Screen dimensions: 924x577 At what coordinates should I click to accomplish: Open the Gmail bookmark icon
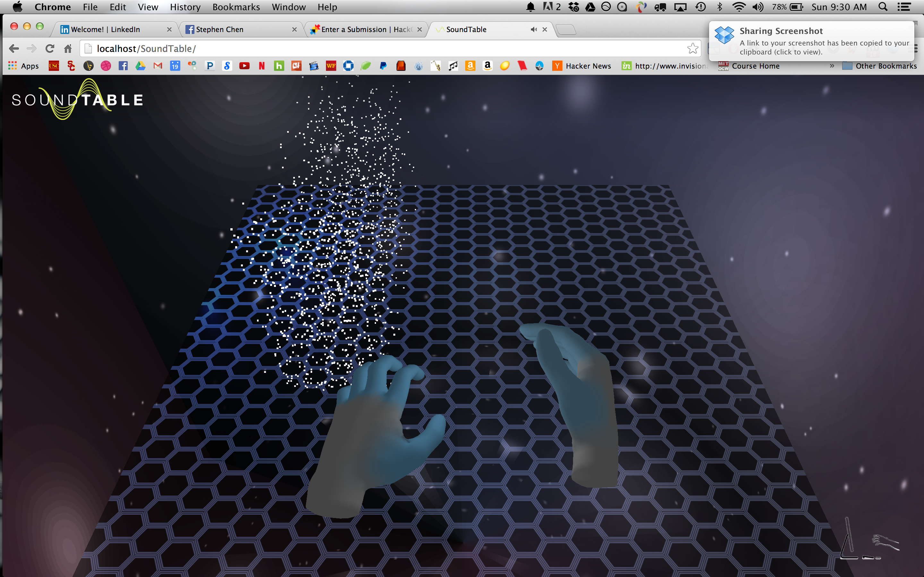[158, 66]
